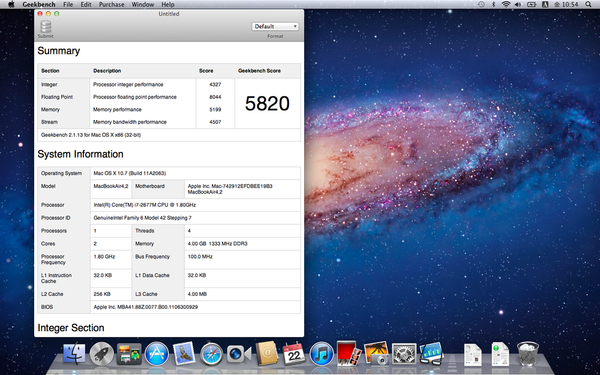Click the Untitled window title
Viewport: 600px width, 375px height.
pyautogui.click(x=169, y=14)
